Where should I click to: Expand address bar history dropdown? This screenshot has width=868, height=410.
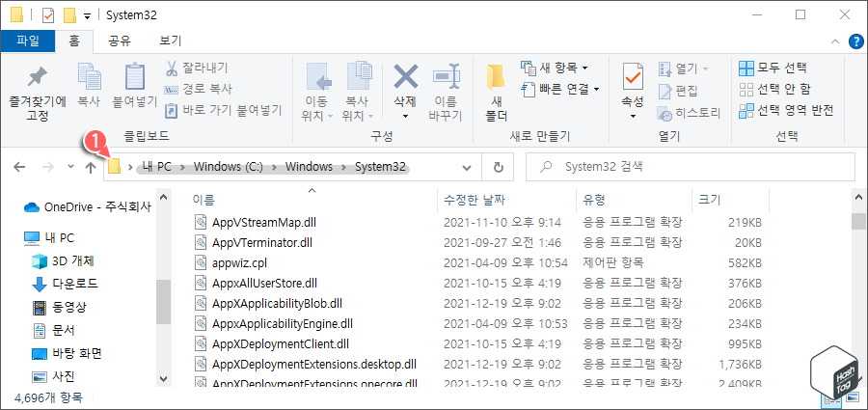pyautogui.click(x=467, y=167)
